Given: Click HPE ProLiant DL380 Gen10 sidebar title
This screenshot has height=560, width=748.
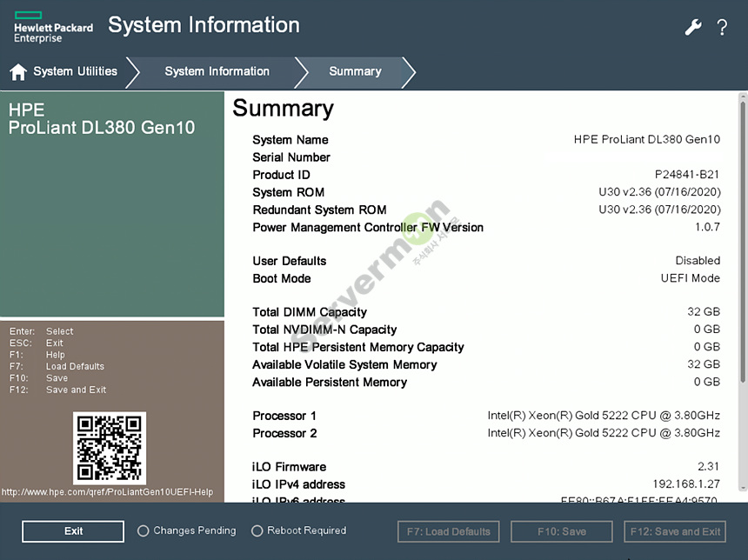Looking at the screenshot, I should (x=102, y=119).
